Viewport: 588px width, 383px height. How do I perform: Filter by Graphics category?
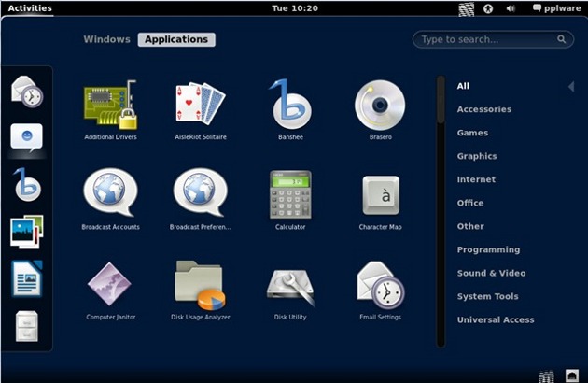(477, 156)
